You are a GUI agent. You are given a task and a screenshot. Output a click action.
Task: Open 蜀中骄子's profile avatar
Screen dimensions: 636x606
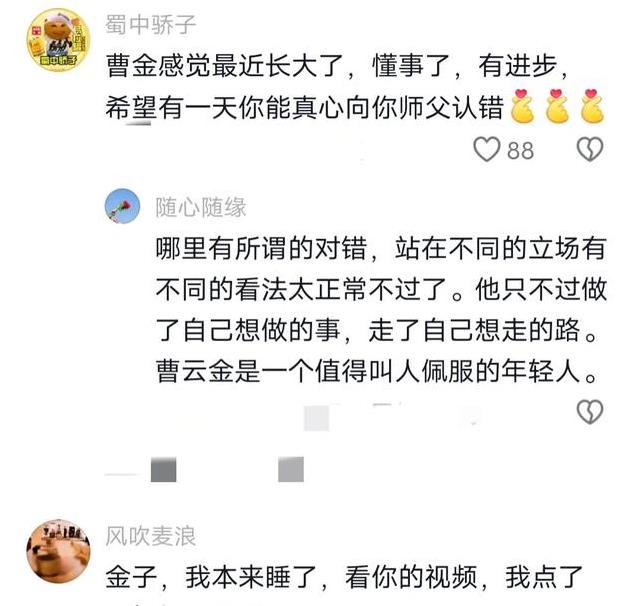click(58, 40)
